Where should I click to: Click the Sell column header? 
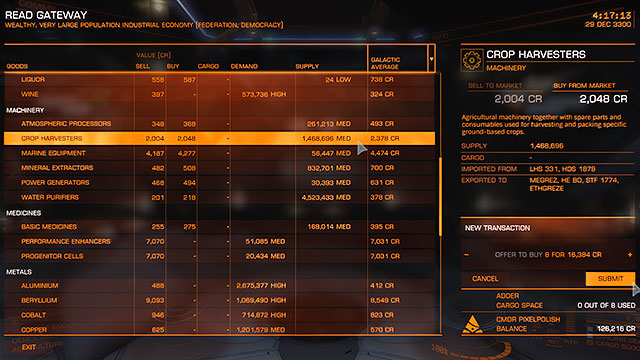pyautogui.click(x=142, y=66)
